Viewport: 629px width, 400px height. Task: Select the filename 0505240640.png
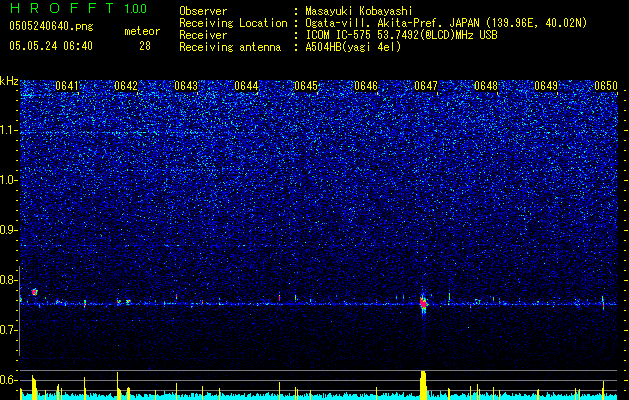point(51,27)
